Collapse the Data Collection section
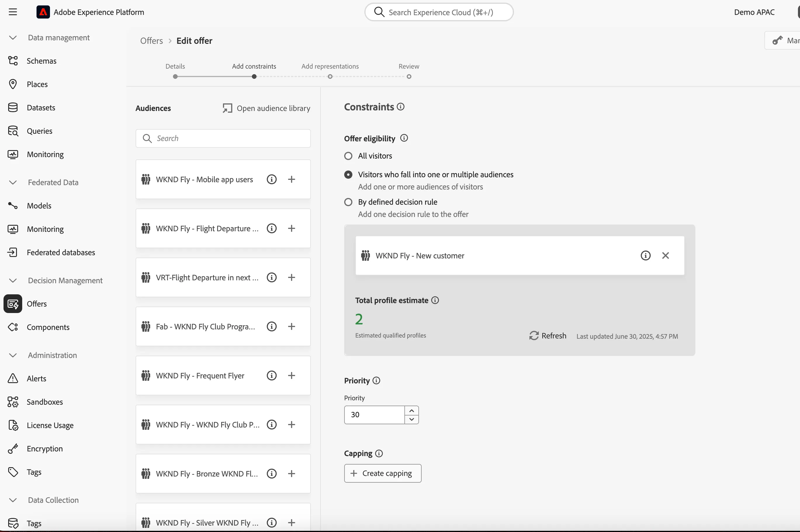The image size is (800, 532). pos(13,500)
